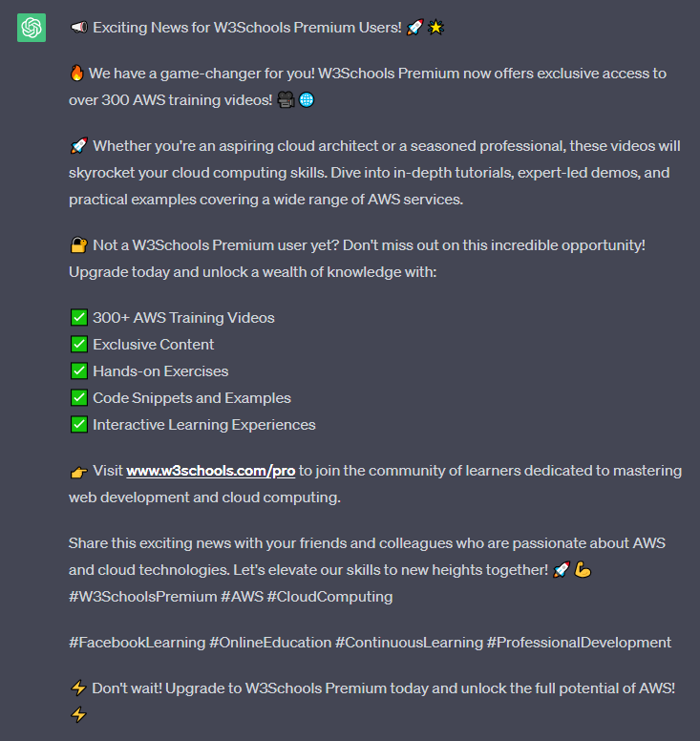This screenshot has width=700, height=741.
Task: Click the lock emoji before "Not a W3Schools"
Action: click(78, 245)
